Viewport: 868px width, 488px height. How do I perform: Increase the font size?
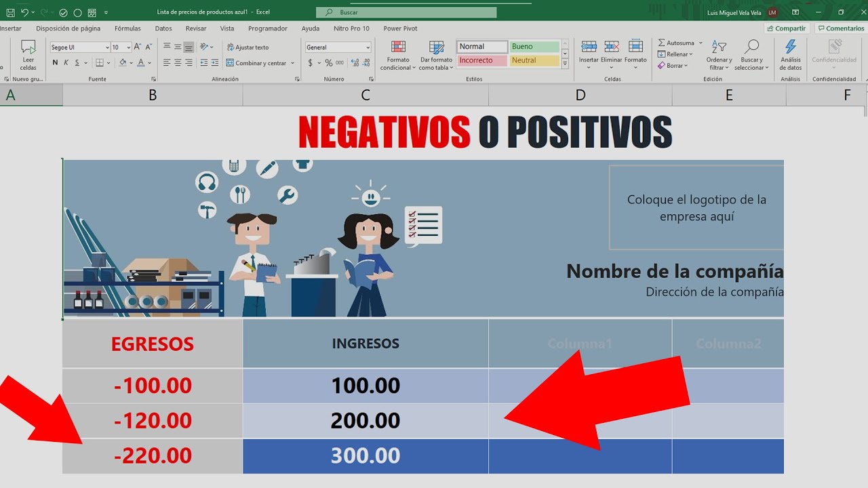[x=138, y=47]
